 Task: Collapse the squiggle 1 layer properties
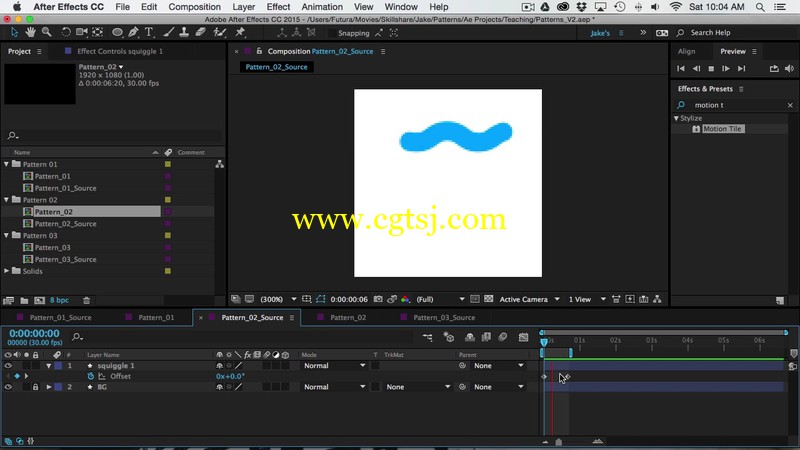click(x=48, y=365)
